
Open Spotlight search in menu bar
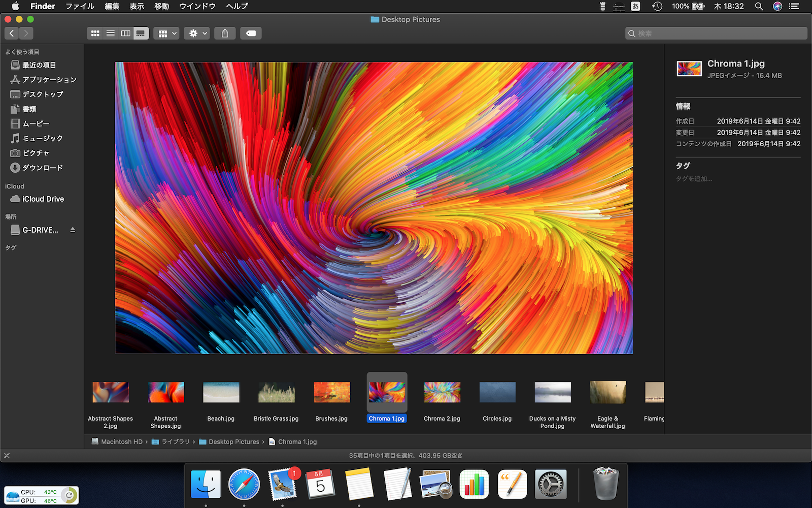(x=759, y=6)
